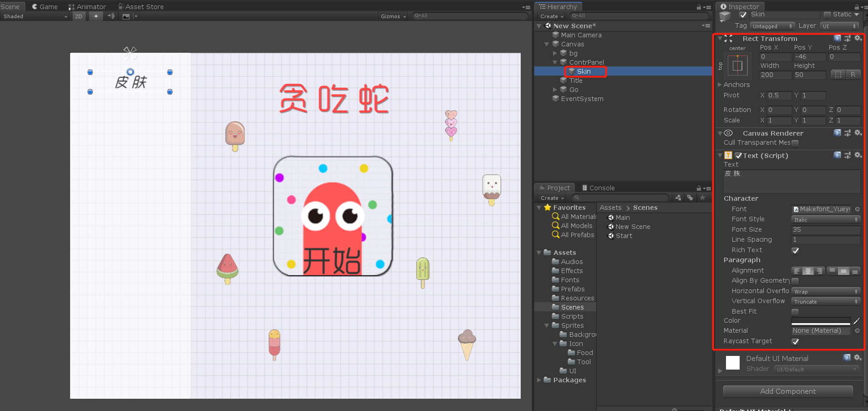Open Rect Transform help icon

(x=838, y=38)
